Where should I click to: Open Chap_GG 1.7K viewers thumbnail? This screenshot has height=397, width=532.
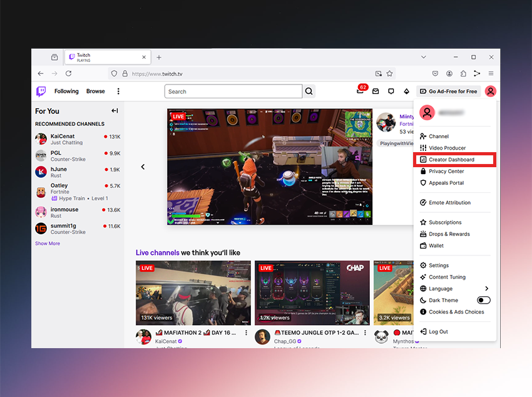point(312,293)
